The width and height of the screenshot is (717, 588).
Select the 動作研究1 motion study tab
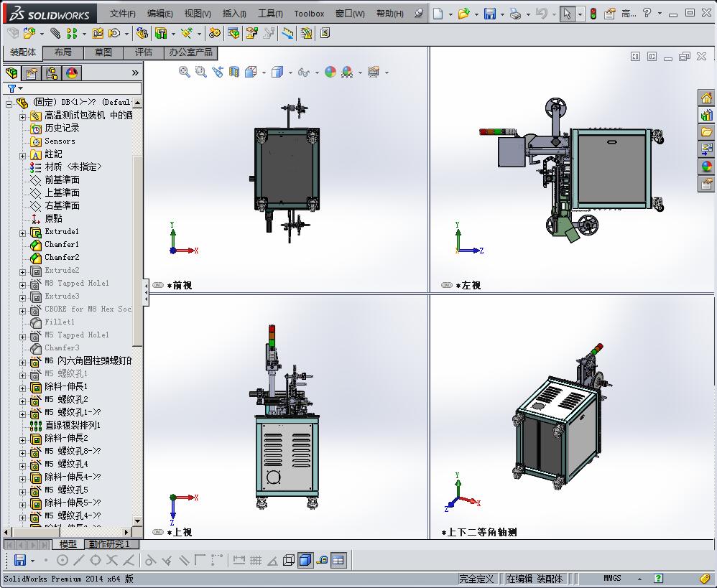pyautogui.click(x=108, y=544)
